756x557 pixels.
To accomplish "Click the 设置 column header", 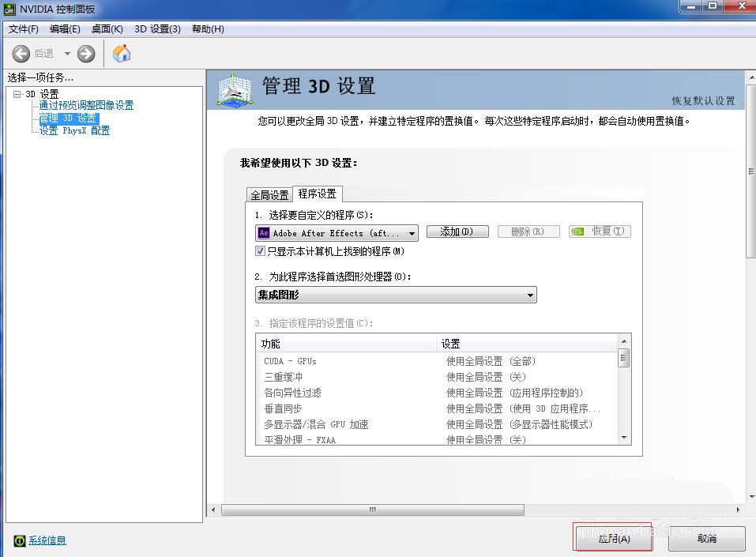I will pos(526,344).
